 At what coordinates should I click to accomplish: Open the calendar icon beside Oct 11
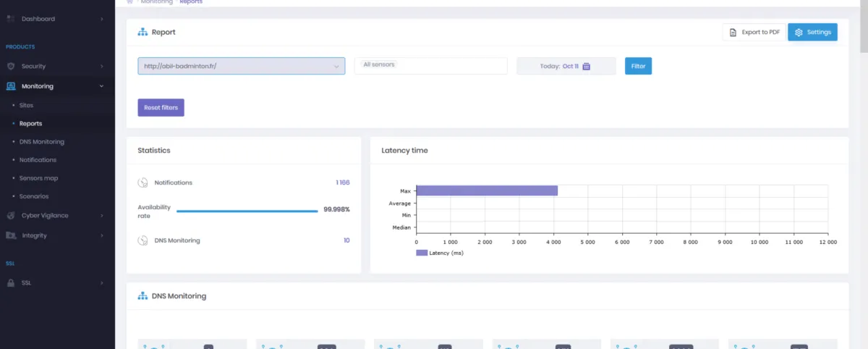(x=587, y=66)
